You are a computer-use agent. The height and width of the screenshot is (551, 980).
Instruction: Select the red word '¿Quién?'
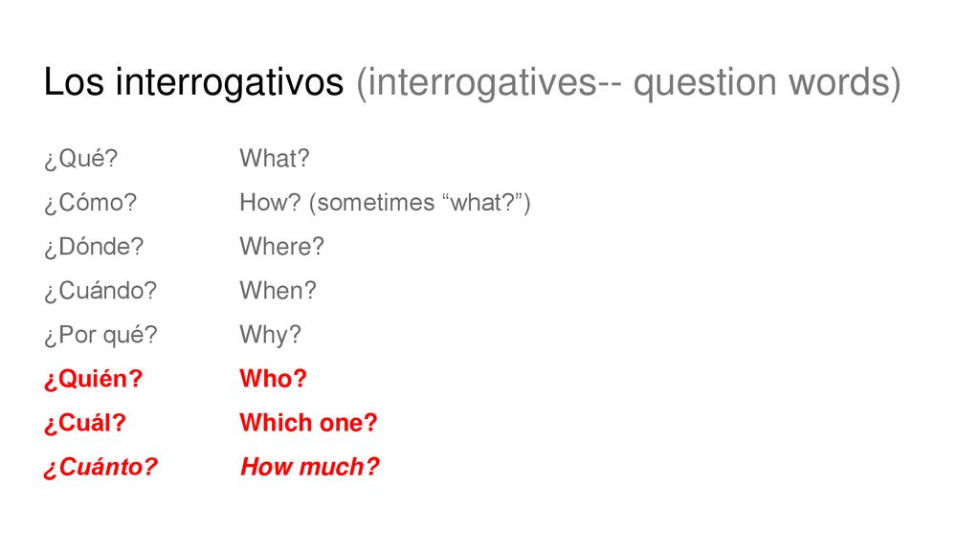93,379
